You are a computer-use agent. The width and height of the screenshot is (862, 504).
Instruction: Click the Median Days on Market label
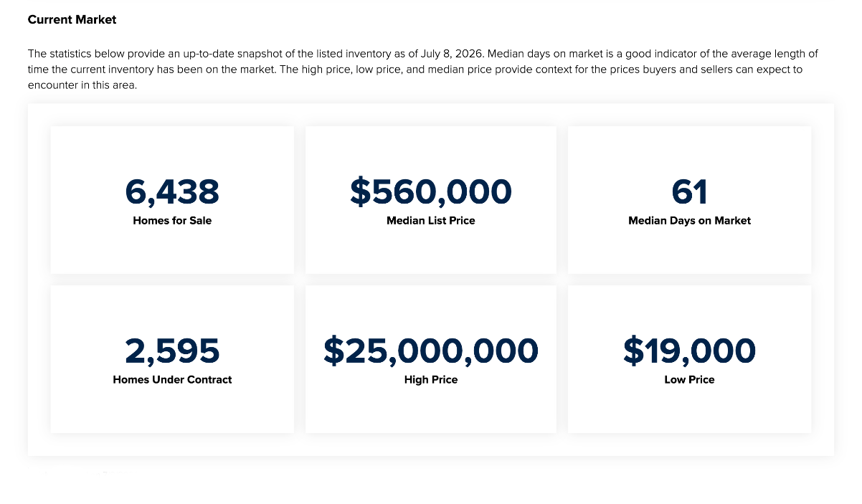coord(690,221)
